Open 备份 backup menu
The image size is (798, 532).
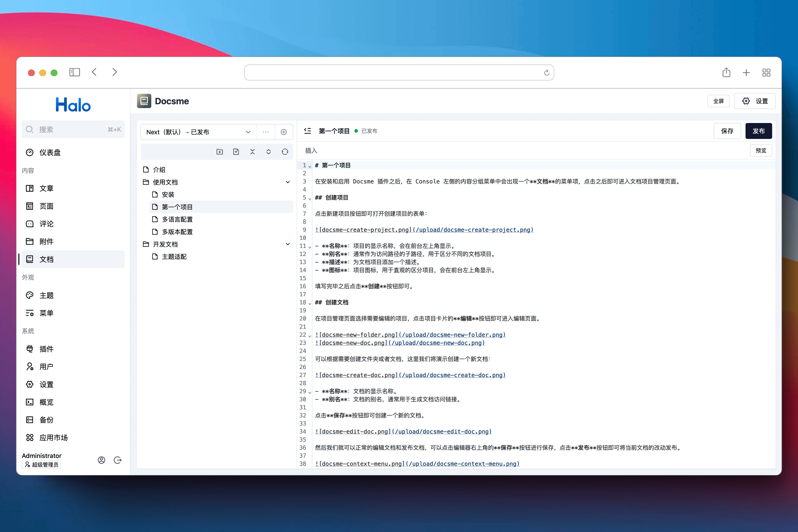coord(73,420)
